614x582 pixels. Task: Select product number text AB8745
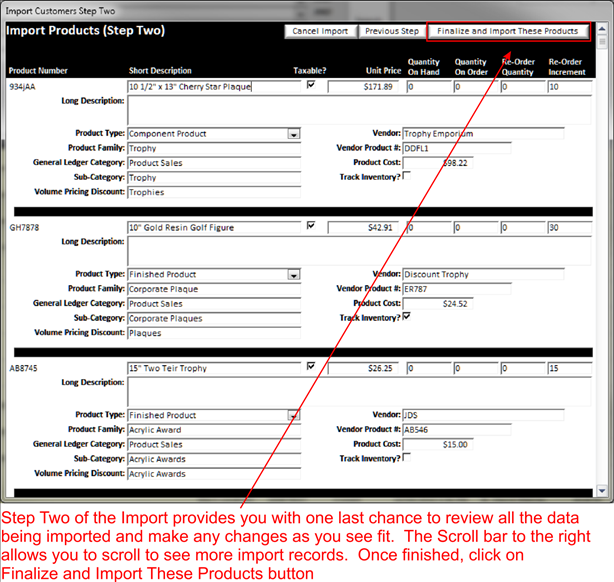click(x=23, y=368)
